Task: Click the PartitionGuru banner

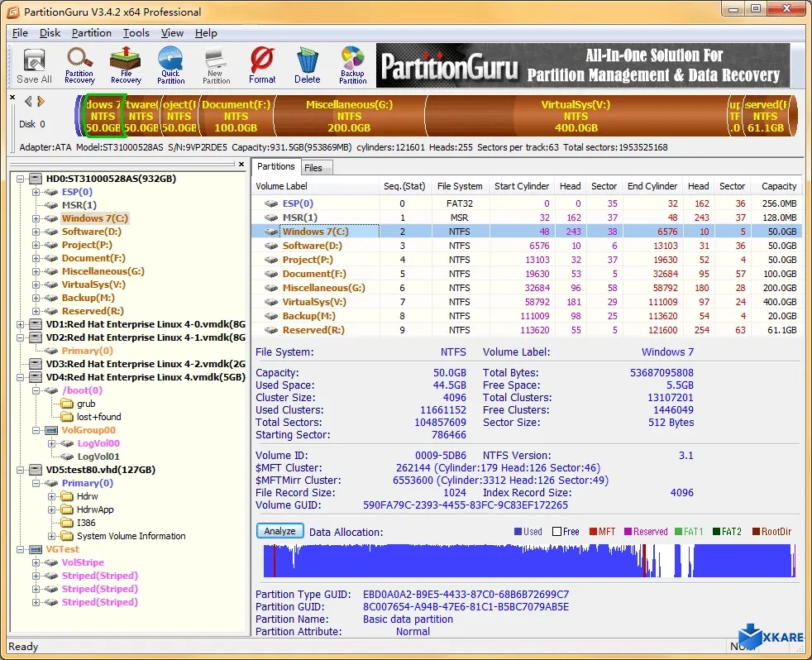Action: 583,66
